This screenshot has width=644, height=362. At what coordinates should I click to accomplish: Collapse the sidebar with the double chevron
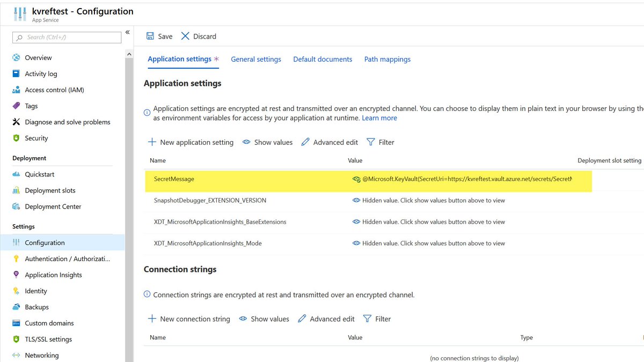(128, 32)
